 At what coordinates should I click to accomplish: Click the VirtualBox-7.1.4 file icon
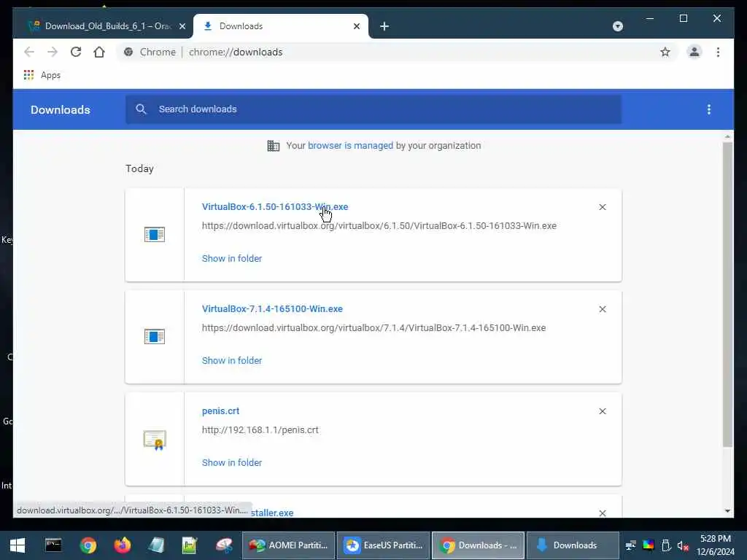click(155, 337)
